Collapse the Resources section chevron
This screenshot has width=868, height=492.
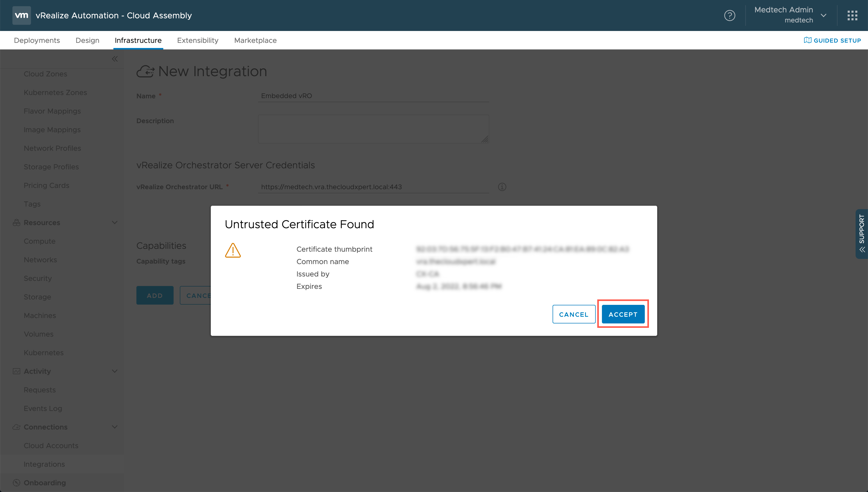coord(115,222)
